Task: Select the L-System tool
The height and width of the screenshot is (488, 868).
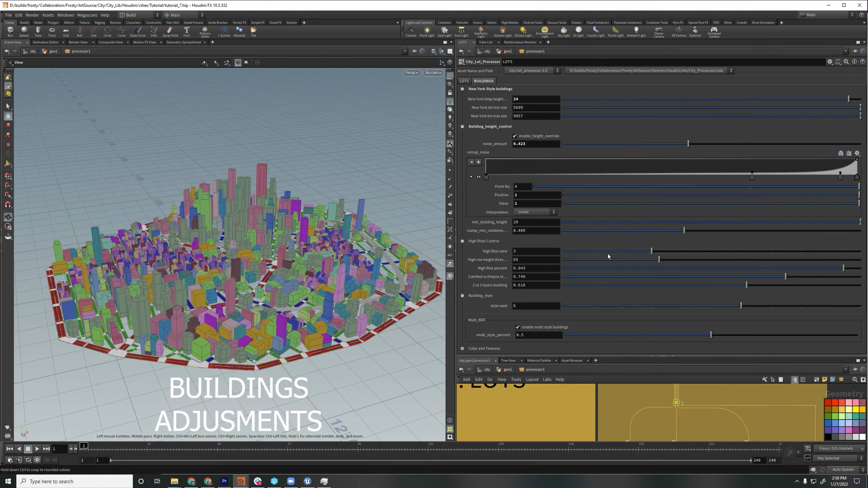Action: click(224, 32)
